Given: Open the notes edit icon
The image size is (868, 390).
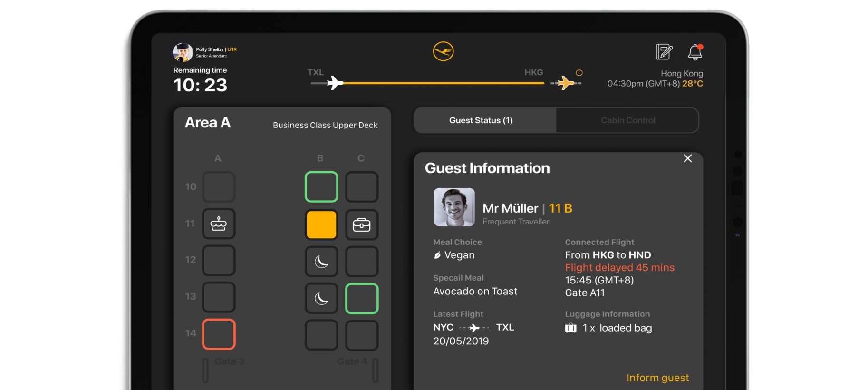Looking at the screenshot, I should [664, 51].
